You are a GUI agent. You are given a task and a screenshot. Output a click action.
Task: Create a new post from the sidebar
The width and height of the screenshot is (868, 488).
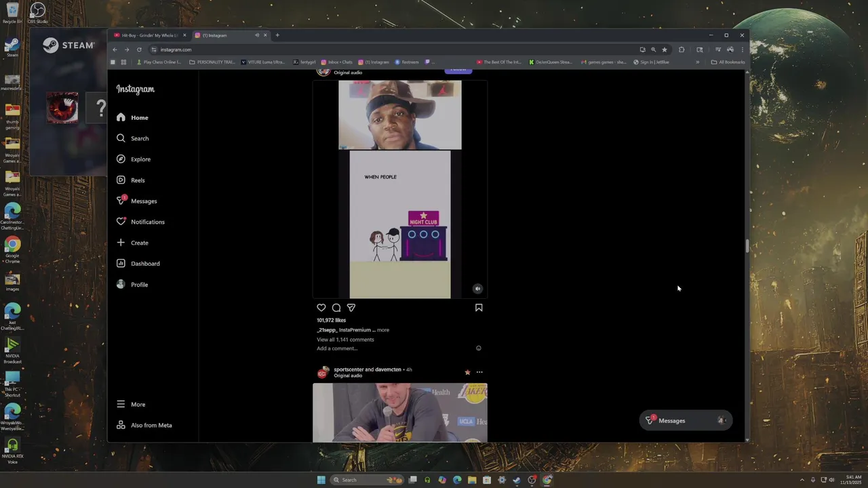coord(132,243)
